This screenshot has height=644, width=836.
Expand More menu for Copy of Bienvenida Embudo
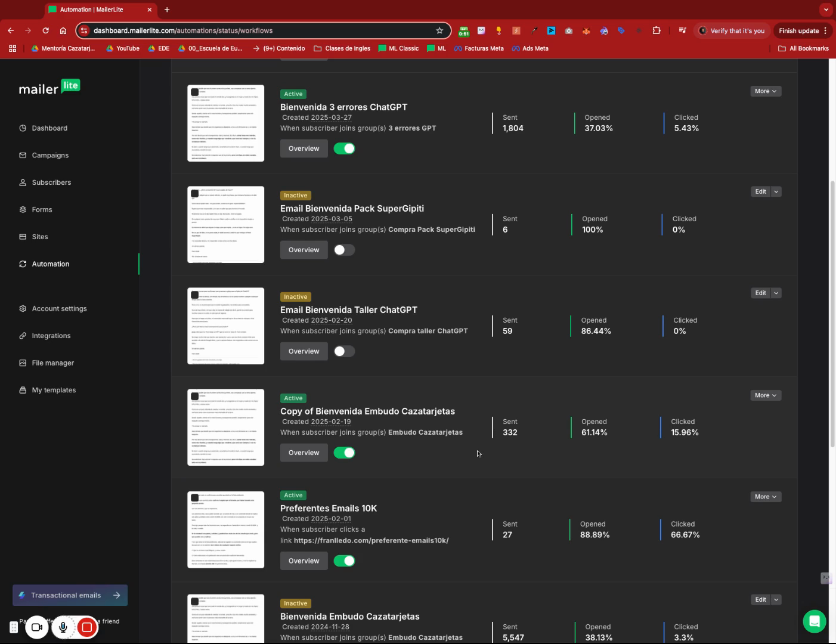766,395
